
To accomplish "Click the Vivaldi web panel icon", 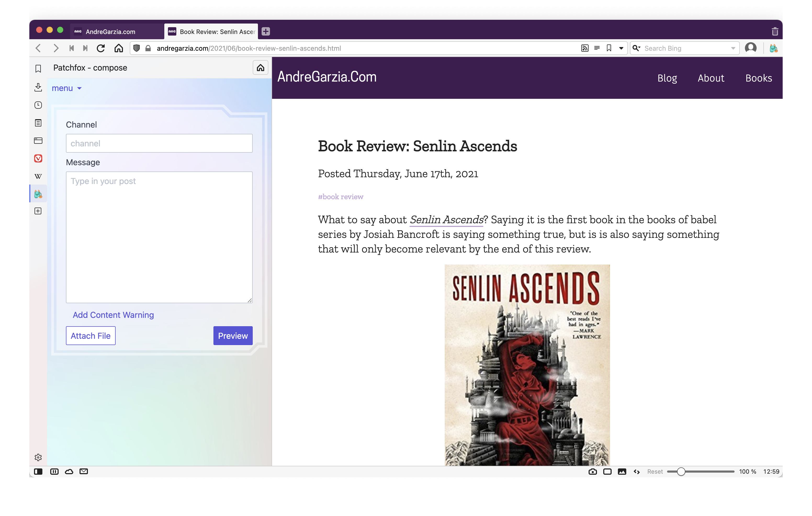I will 38,158.
